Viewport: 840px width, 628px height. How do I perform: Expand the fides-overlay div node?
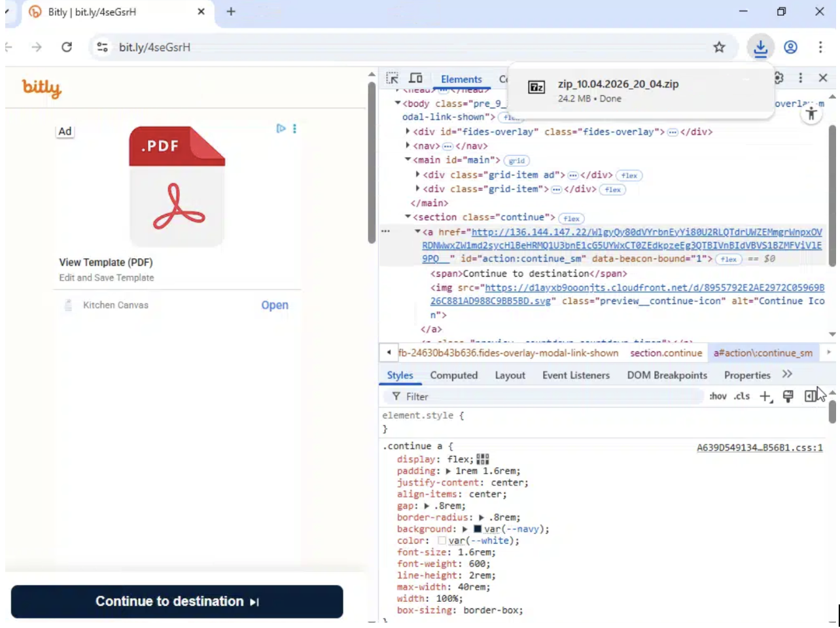pos(408,131)
